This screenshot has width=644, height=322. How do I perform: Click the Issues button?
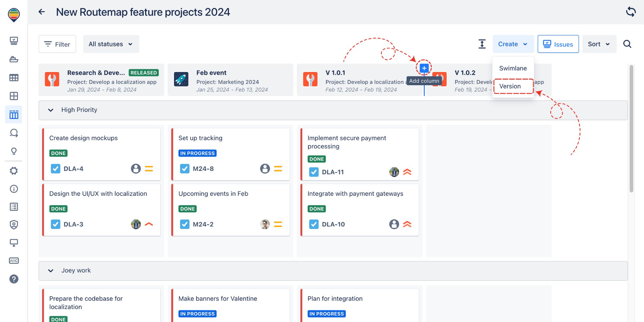[558, 44]
